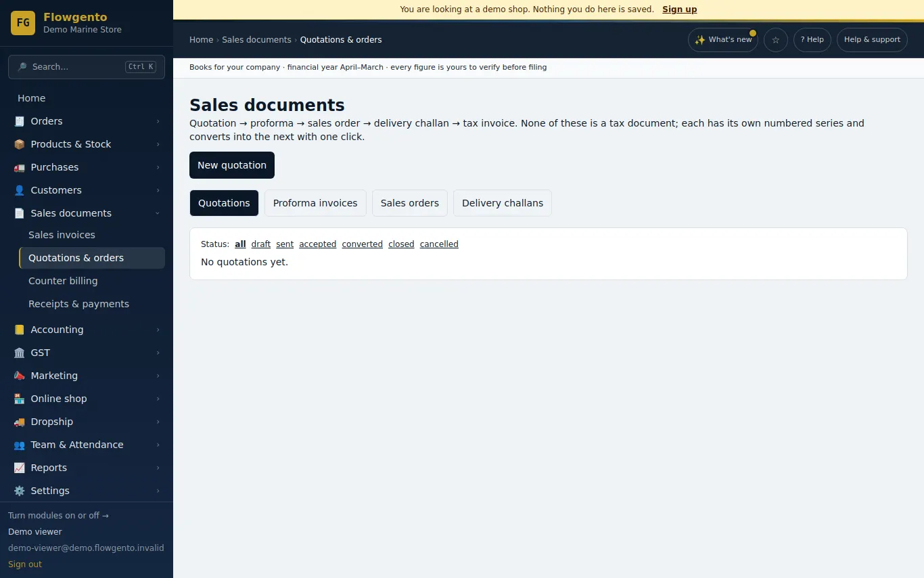This screenshot has width=924, height=578.
Task: Open Turn modules on or off link
Action: [58, 516]
